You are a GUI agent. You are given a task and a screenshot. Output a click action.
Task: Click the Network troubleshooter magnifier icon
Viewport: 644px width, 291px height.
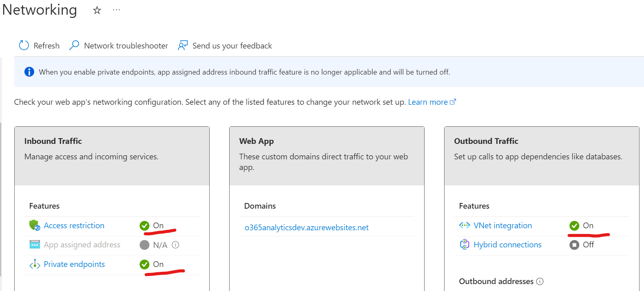[74, 45]
